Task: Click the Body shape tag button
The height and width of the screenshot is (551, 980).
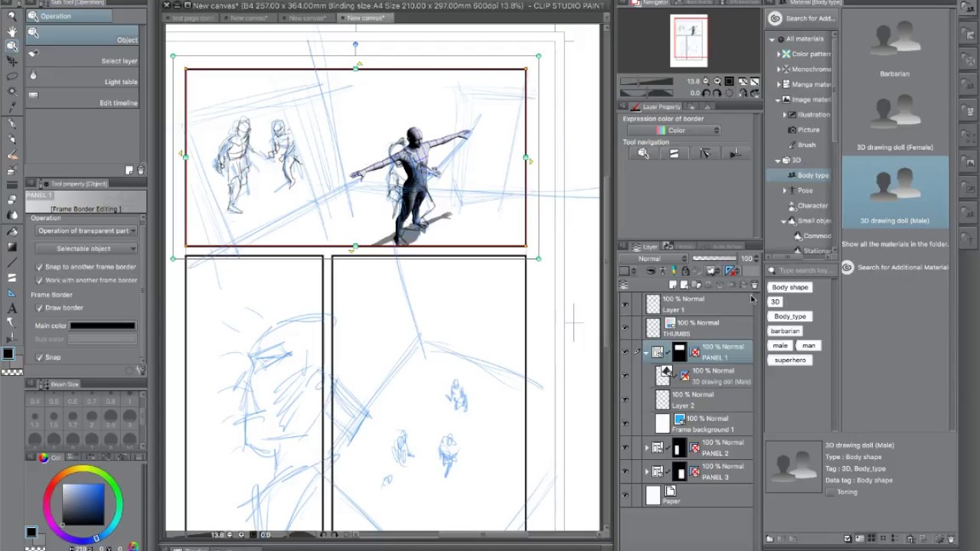Action: pyautogui.click(x=789, y=287)
